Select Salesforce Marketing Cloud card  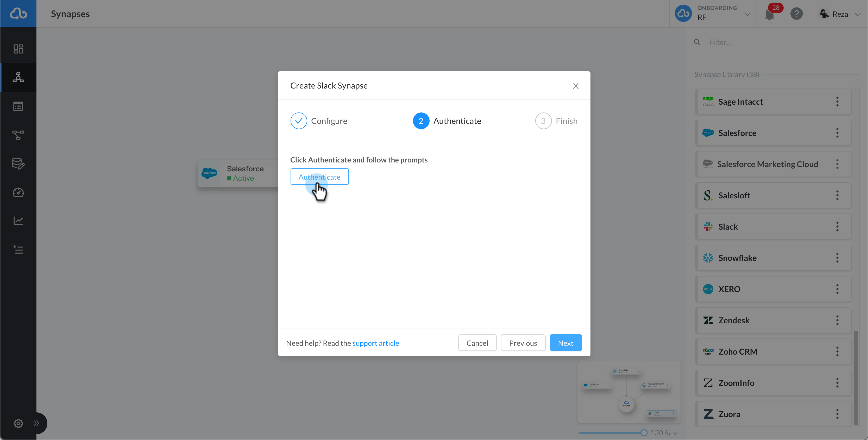773,164
